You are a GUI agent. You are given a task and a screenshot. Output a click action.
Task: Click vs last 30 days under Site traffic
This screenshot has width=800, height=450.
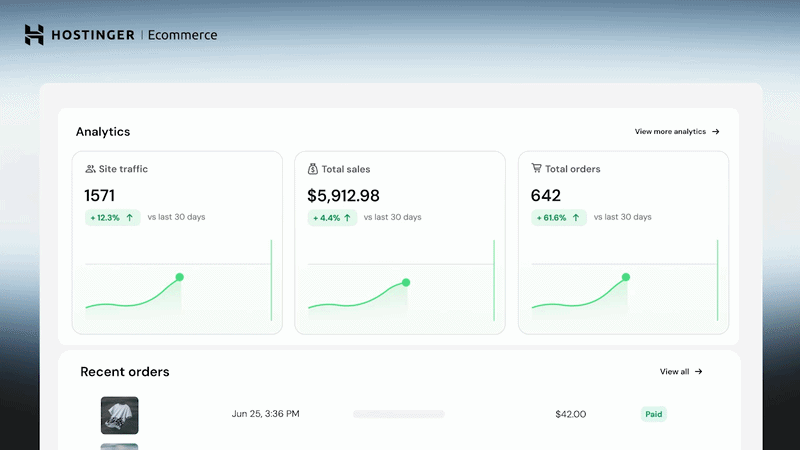click(176, 217)
